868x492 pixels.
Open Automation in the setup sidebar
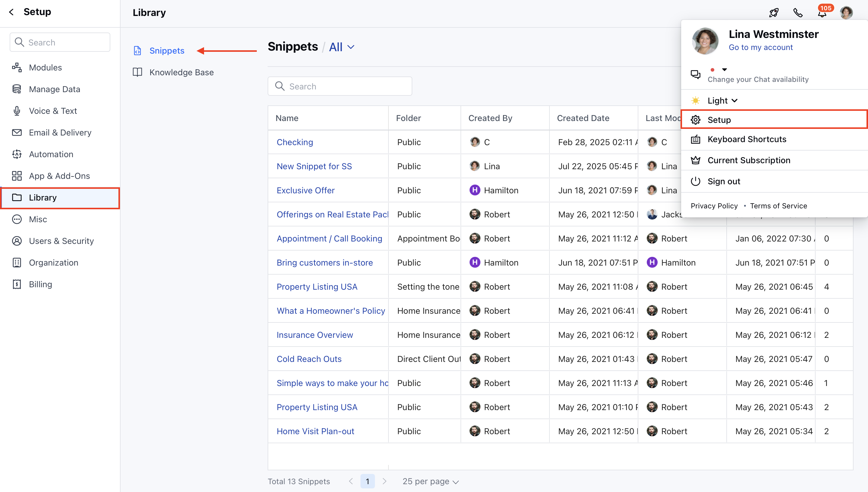51,154
